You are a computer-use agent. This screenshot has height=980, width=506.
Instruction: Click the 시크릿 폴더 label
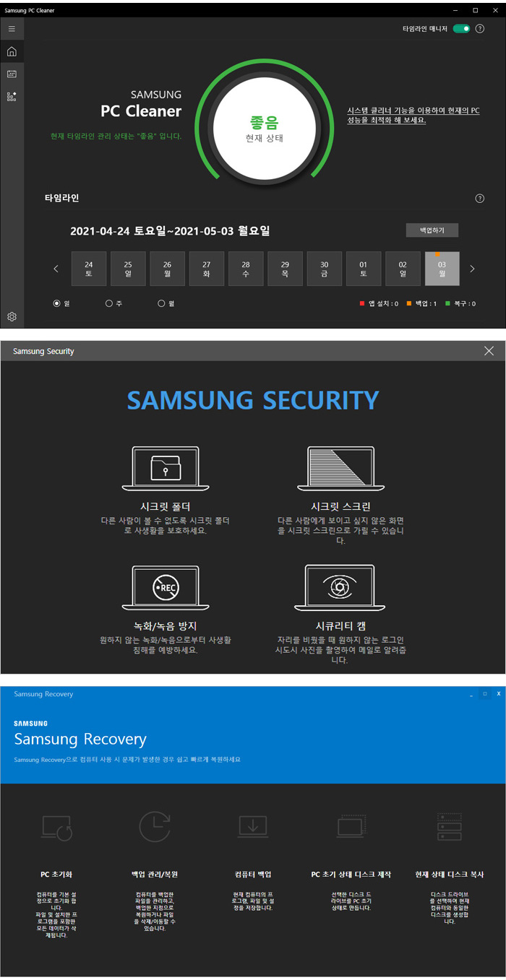pyautogui.click(x=165, y=506)
